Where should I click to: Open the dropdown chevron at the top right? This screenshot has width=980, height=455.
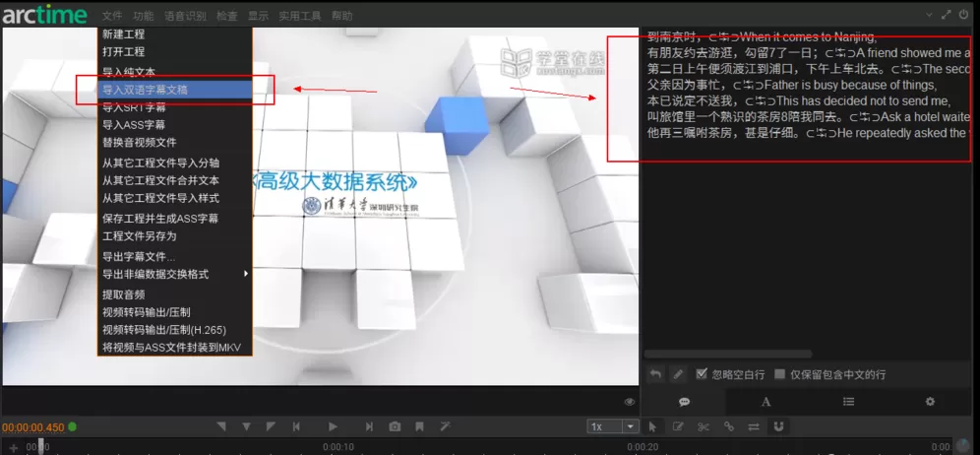click(x=930, y=14)
